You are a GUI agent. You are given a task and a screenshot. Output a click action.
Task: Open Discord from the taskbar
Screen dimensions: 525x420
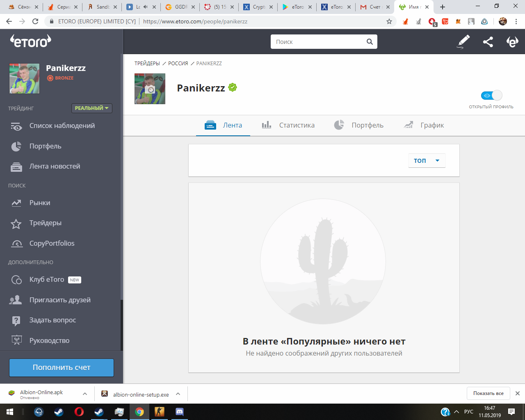(180, 412)
